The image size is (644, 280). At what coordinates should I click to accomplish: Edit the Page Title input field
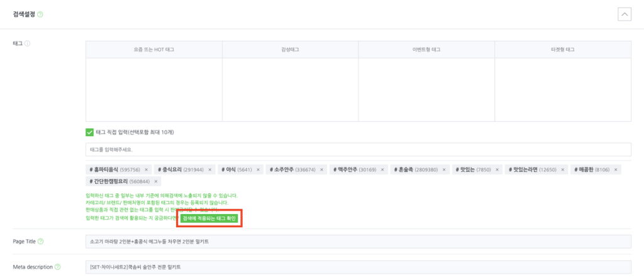pyautogui.click(x=358, y=242)
